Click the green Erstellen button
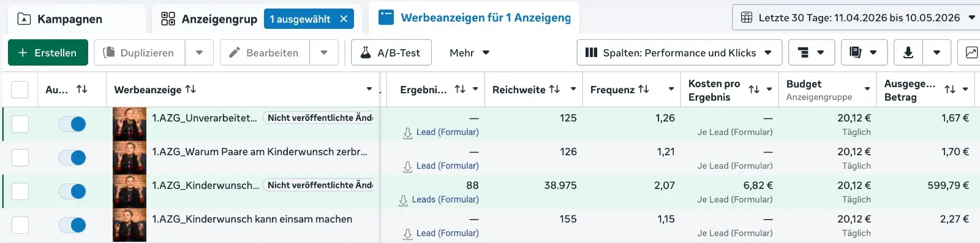 [x=48, y=53]
